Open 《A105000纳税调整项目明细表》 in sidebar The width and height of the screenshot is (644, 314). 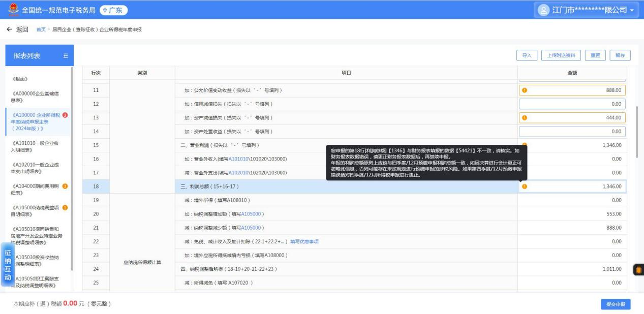tap(36, 211)
